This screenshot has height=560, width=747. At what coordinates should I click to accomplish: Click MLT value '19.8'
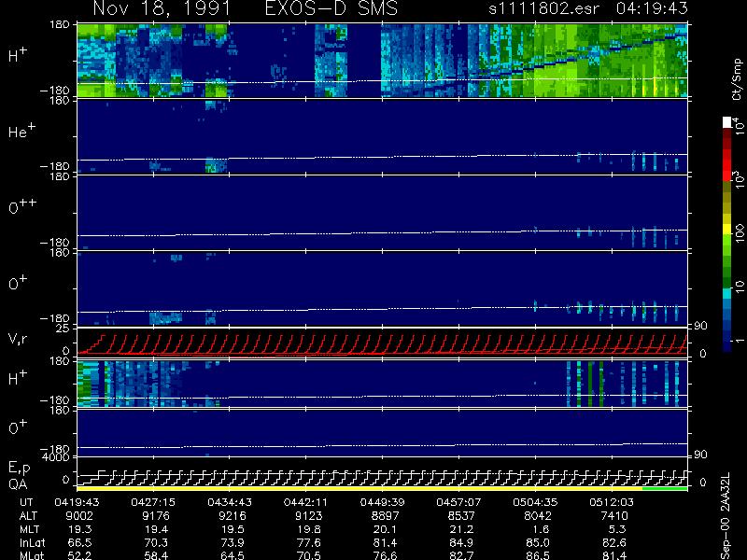309,529
